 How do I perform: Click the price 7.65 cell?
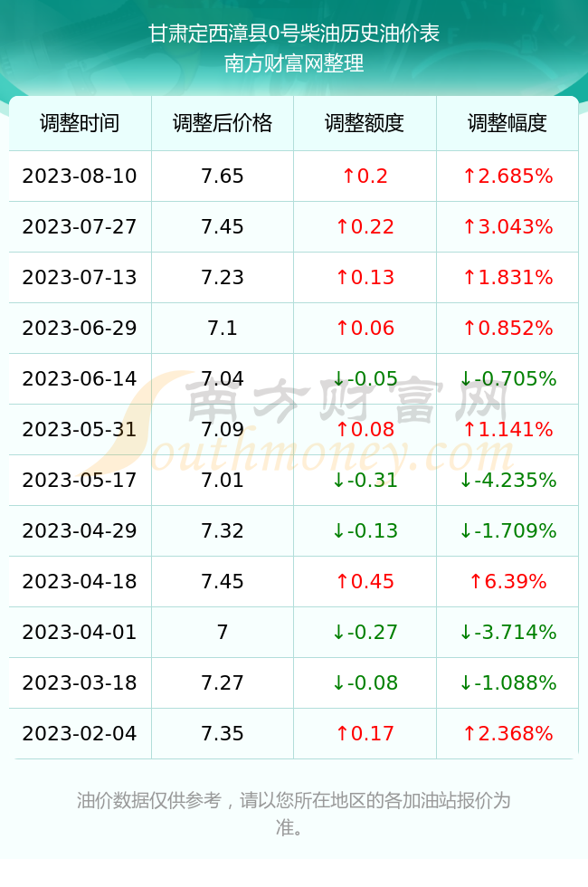223,176
